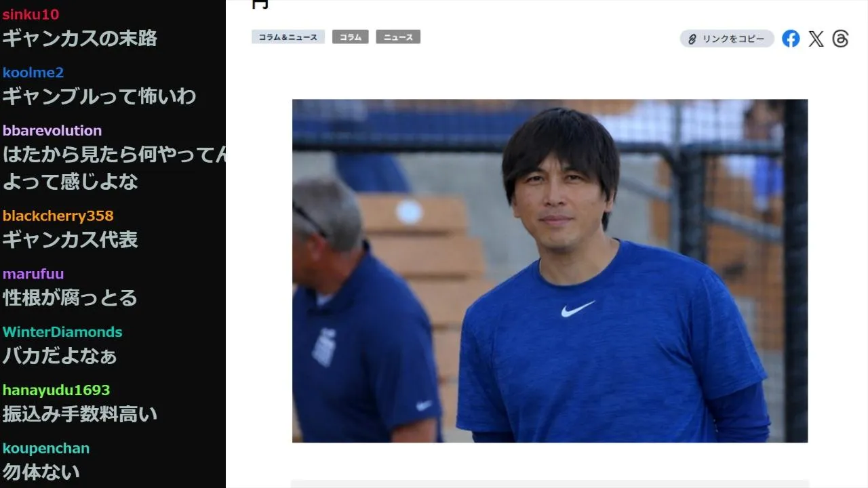Select the ニュース tag

tap(398, 37)
